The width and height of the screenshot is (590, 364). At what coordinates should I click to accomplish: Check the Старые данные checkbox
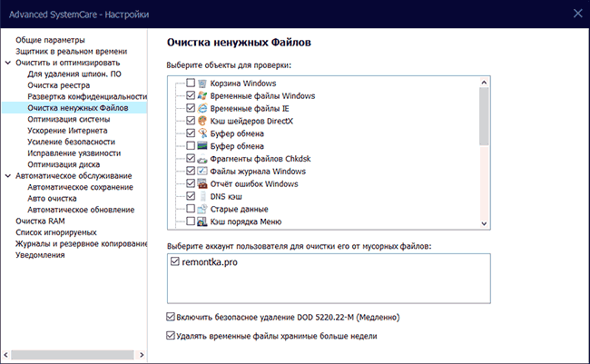191,208
